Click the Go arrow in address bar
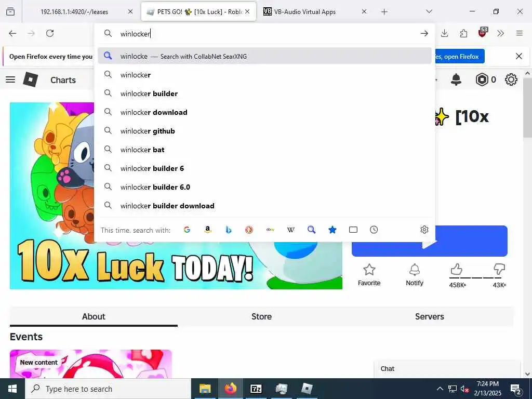532x399 pixels. (x=424, y=33)
